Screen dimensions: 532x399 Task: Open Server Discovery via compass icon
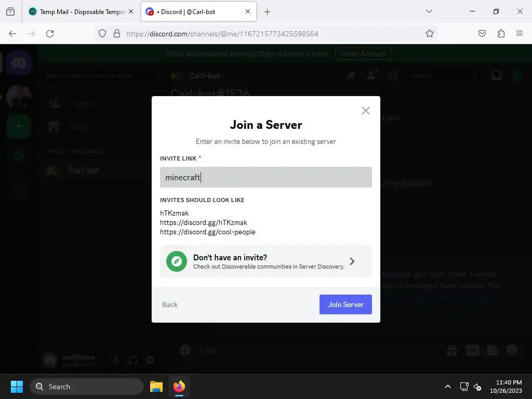click(177, 261)
